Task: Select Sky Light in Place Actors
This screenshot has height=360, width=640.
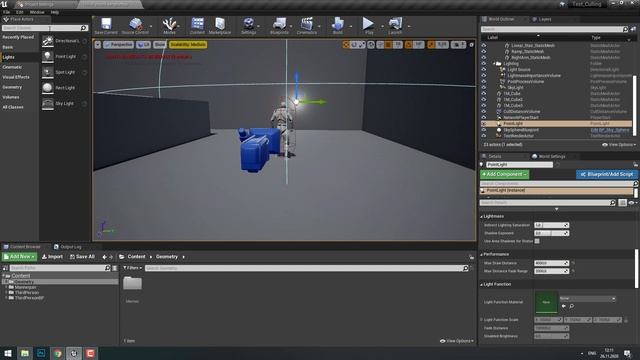Action: 65,103
